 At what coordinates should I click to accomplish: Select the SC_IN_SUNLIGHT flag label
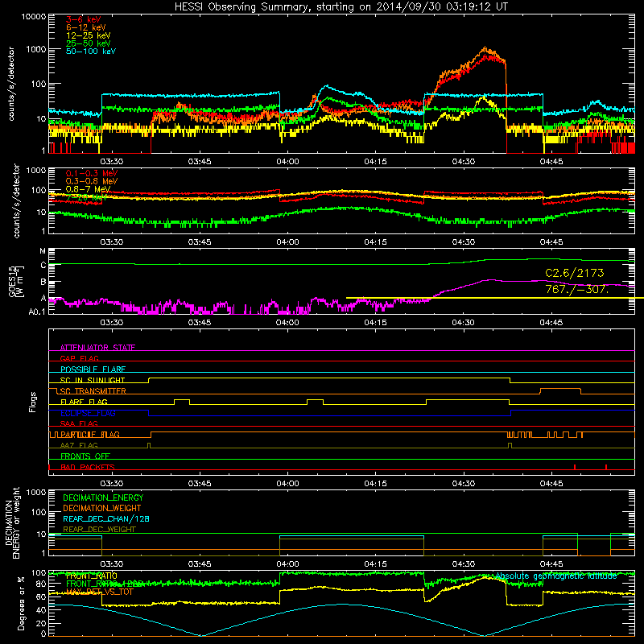coord(93,380)
